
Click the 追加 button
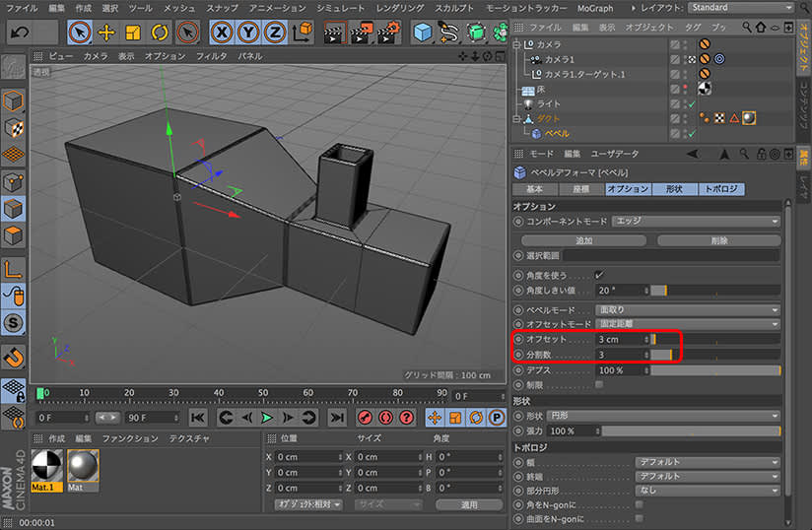point(583,239)
